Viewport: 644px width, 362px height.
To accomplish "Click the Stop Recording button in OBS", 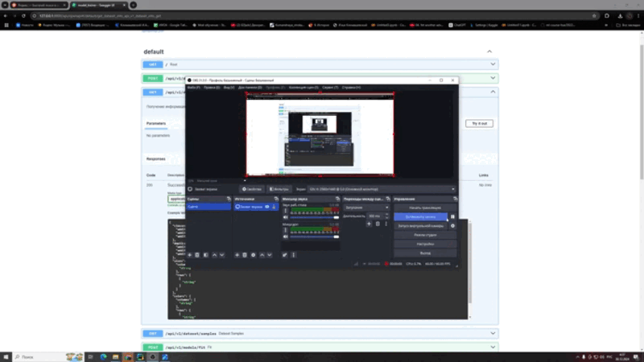I will (x=420, y=216).
